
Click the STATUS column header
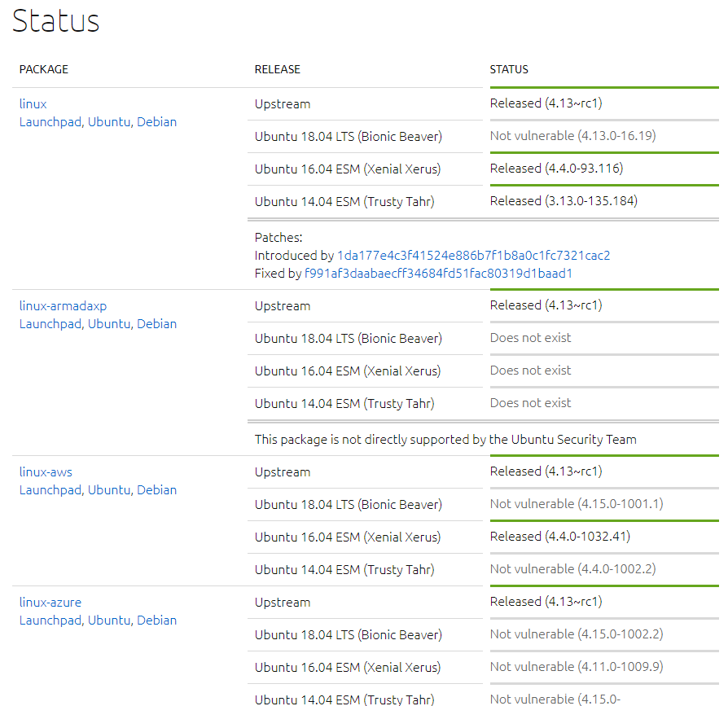509,69
